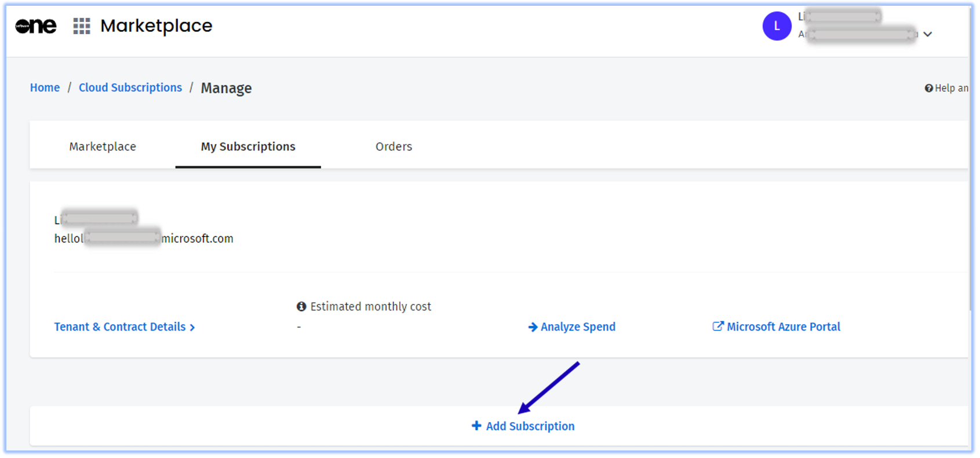The width and height of the screenshot is (980, 458).
Task: Switch to the Marketplace tab
Action: [103, 146]
